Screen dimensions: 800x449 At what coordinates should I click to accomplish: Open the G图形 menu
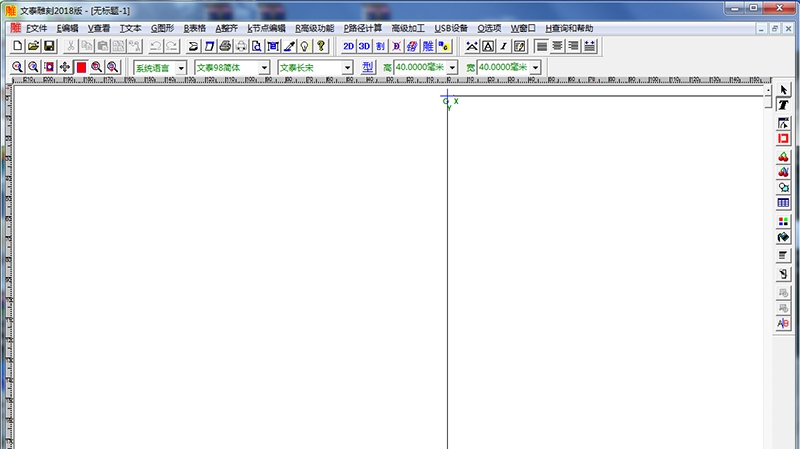[x=162, y=28]
